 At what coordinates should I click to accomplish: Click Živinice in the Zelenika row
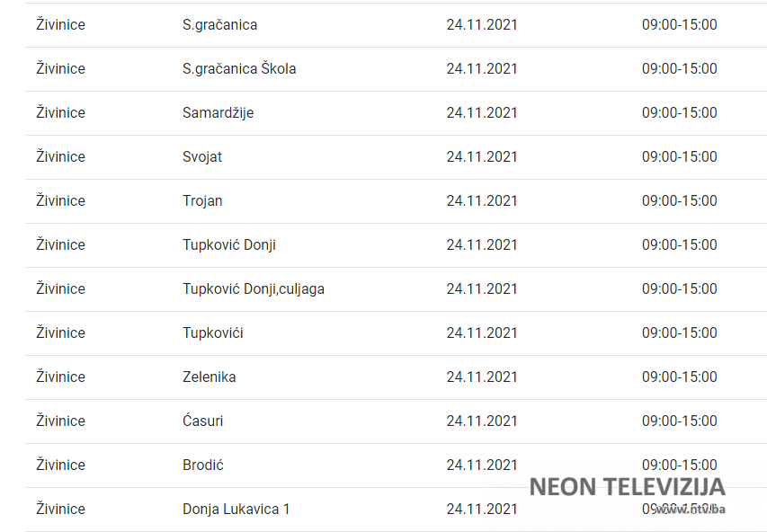(60, 377)
